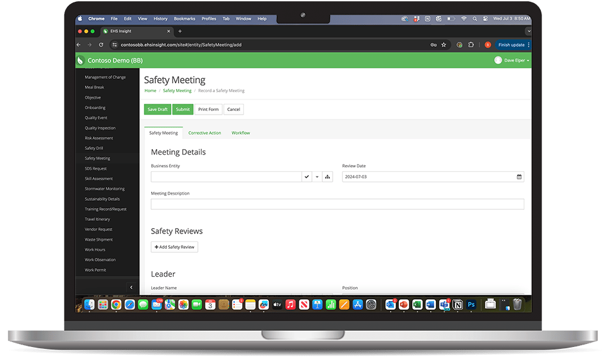Open Work Observation in sidebar
This screenshot has height=364, width=607.
[100, 260]
